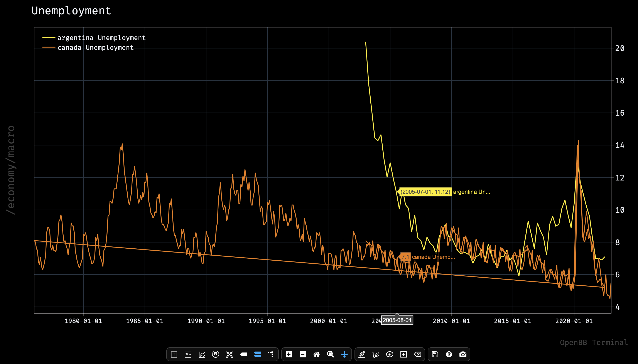The width and height of the screenshot is (638, 364).
Task: Download plot image with camera icon
Action: coord(463,354)
